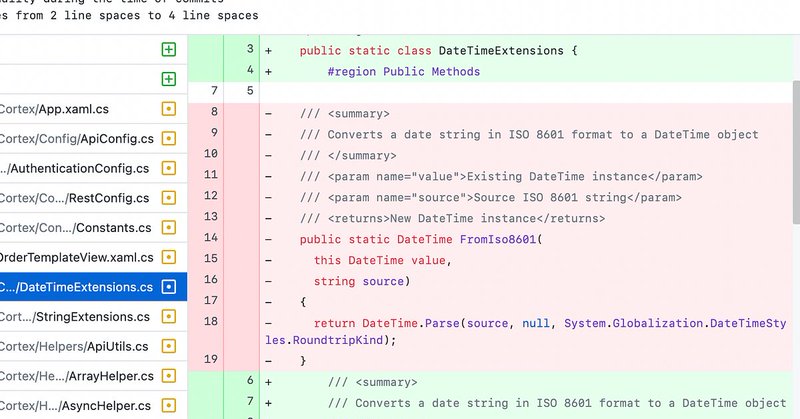This screenshot has height=419, width=800.
Task: Click modified icon beside ArrayHelper.cs
Action: coord(169,376)
